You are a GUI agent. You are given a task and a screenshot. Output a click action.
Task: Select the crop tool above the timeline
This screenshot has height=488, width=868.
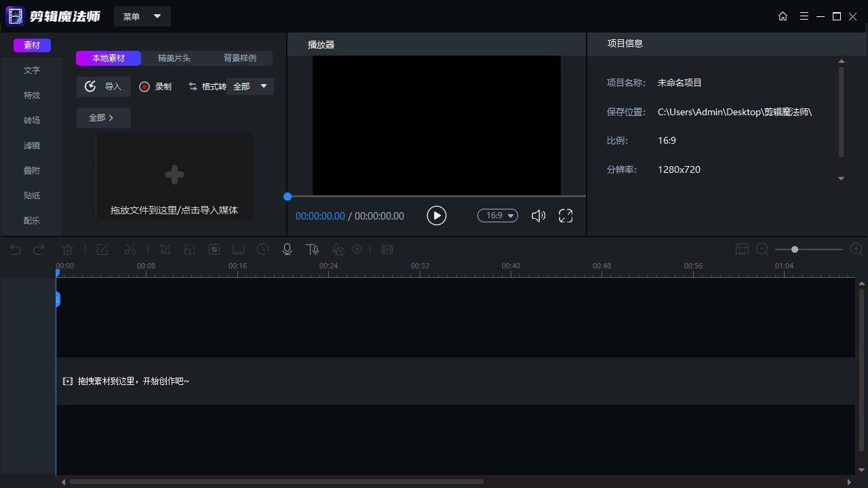[x=165, y=249]
